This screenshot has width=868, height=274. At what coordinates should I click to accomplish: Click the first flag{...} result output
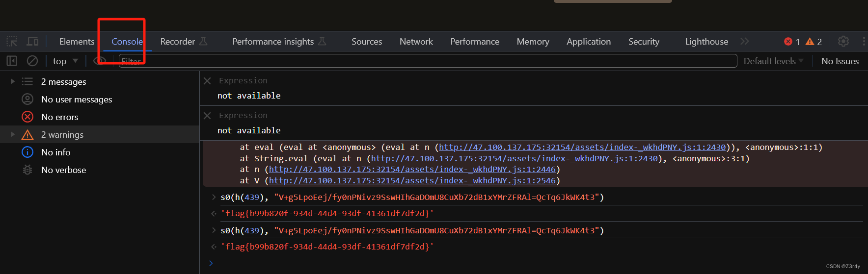pyautogui.click(x=327, y=213)
